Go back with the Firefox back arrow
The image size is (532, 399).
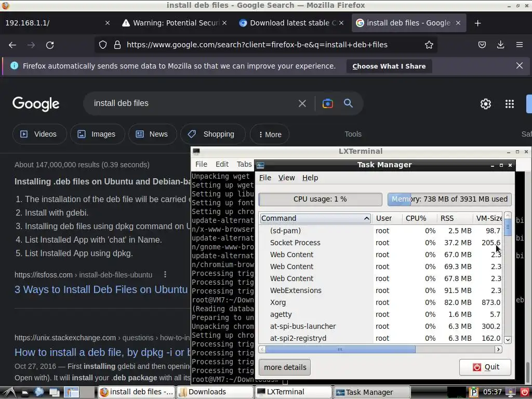(12, 45)
